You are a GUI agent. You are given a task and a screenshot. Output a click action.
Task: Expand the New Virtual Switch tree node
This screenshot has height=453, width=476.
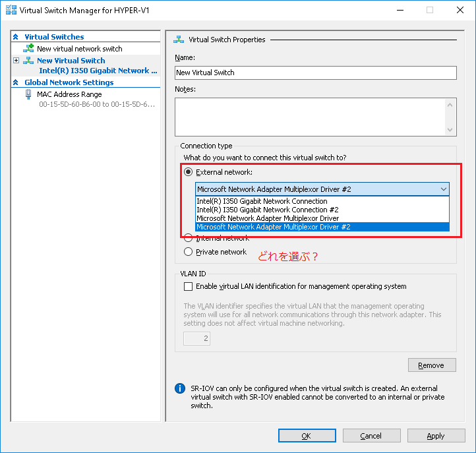[x=16, y=60]
